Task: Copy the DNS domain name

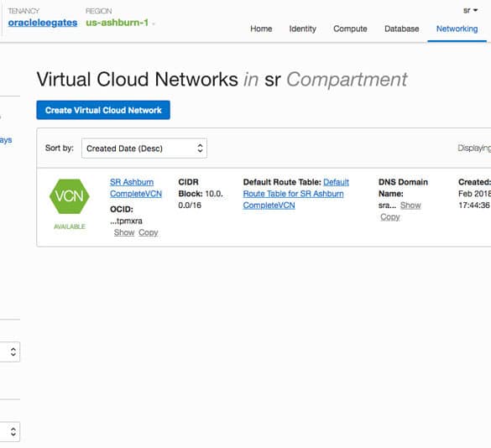Action: pyautogui.click(x=389, y=217)
